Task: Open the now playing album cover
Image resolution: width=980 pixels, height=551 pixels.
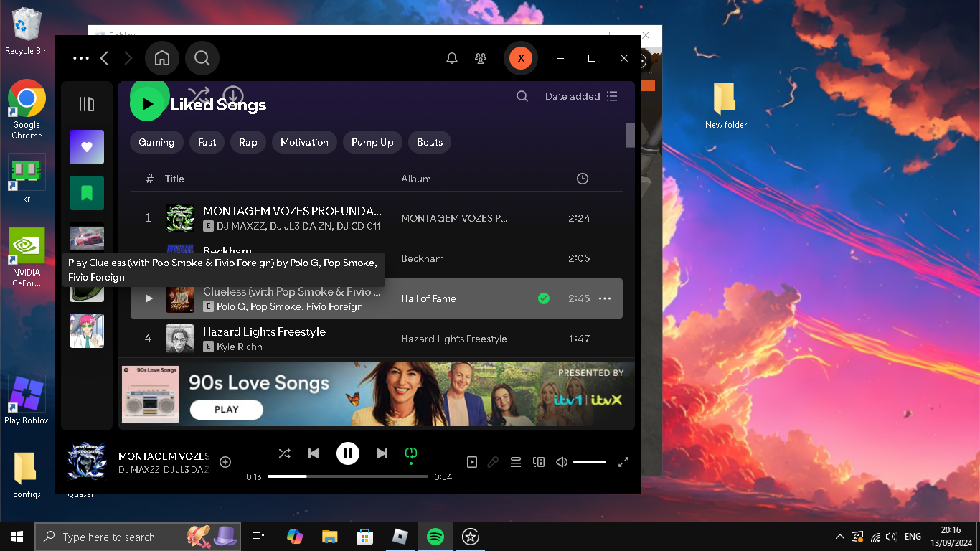Action: [x=87, y=461]
